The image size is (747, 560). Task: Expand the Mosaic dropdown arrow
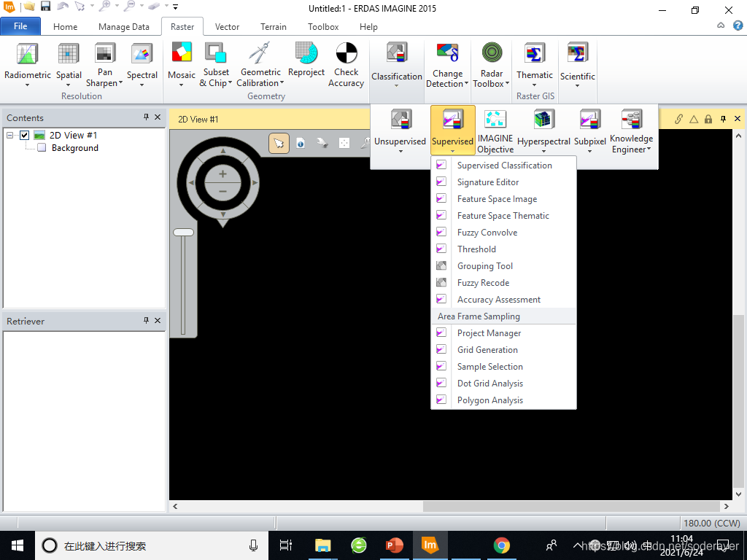(x=182, y=85)
